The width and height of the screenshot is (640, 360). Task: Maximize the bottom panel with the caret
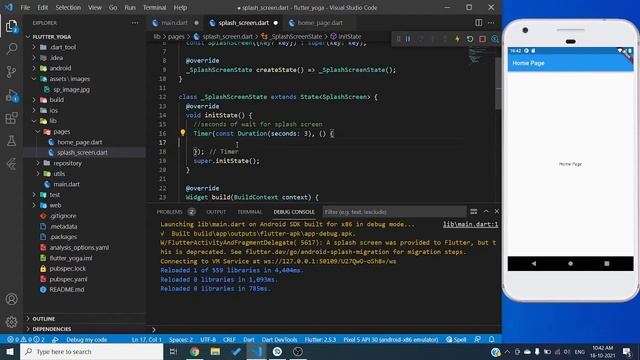(486, 211)
